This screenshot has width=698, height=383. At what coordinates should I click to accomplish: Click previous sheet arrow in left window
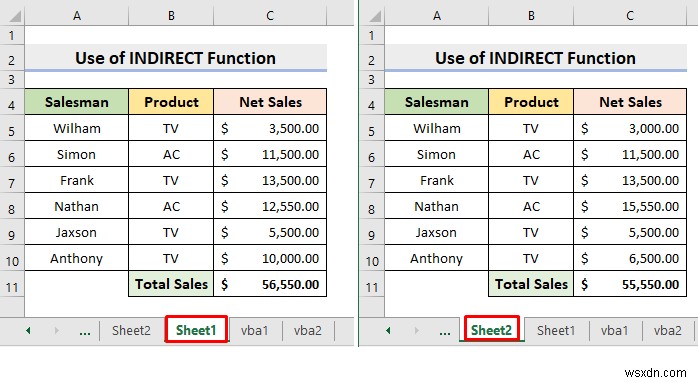(28, 330)
